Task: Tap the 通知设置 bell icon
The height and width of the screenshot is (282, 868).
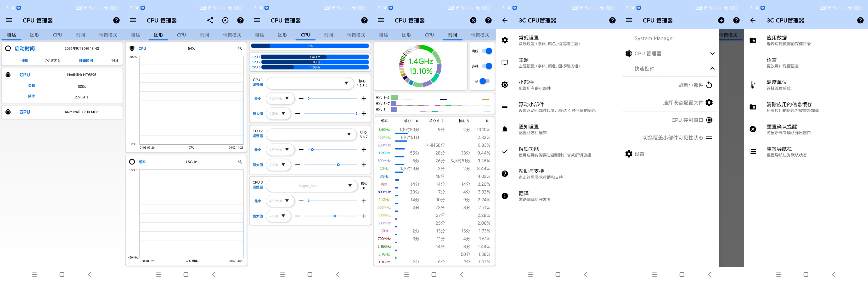Action: (x=504, y=129)
